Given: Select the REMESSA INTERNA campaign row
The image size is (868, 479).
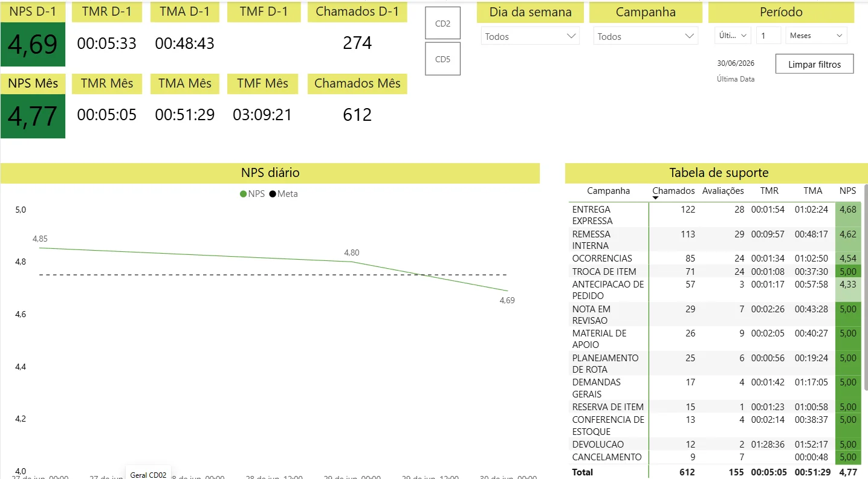Looking at the screenshot, I should 714,240.
